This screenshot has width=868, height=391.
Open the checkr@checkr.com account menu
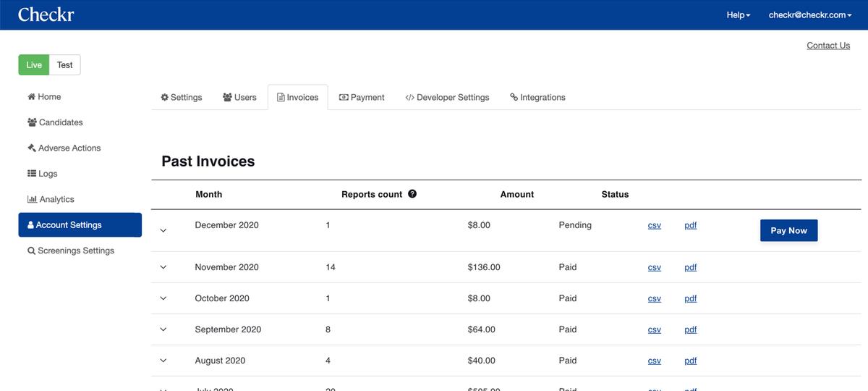pyautogui.click(x=810, y=15)
